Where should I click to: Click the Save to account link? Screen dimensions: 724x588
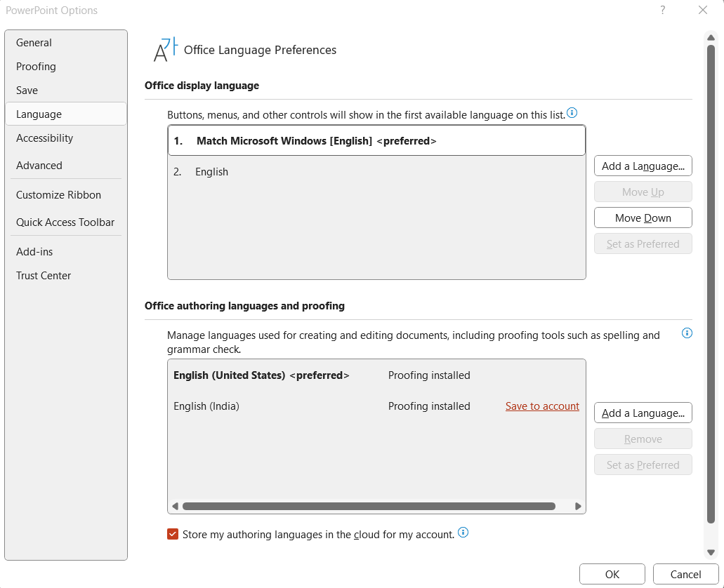pos(542,406)
